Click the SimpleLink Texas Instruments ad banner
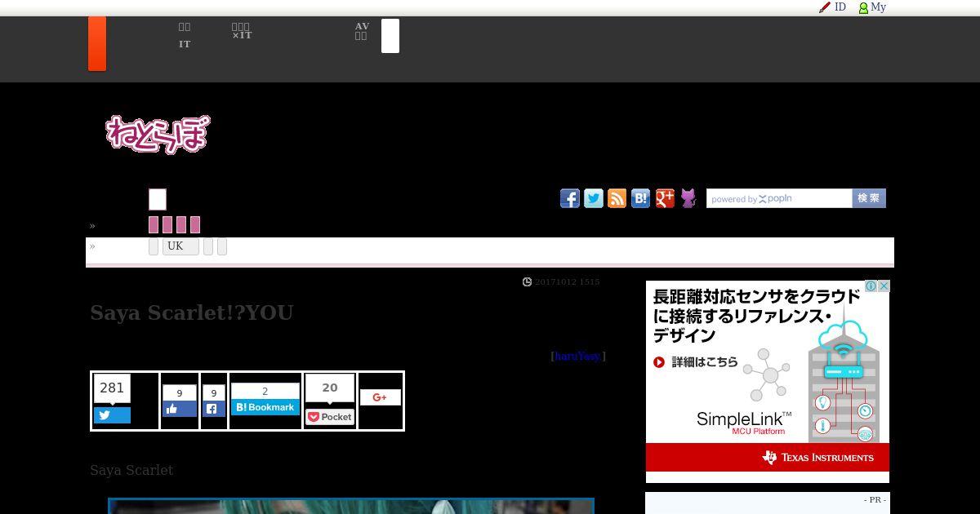This screenshot has height=514, width=980. coord(768,382)
